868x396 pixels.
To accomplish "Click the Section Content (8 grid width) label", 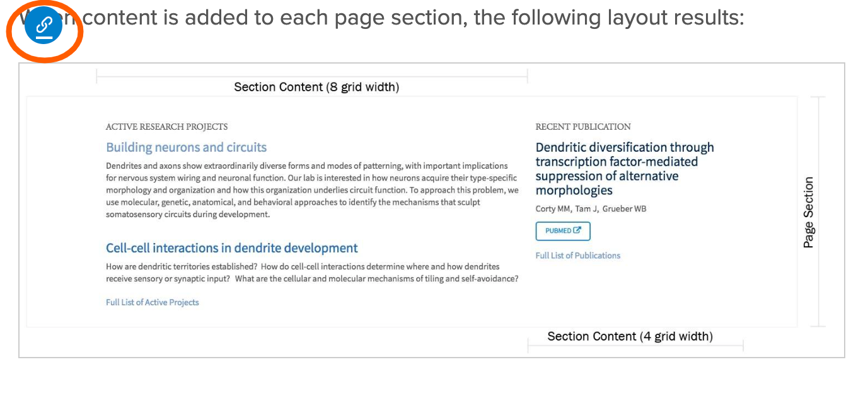I will click(316, 87).
